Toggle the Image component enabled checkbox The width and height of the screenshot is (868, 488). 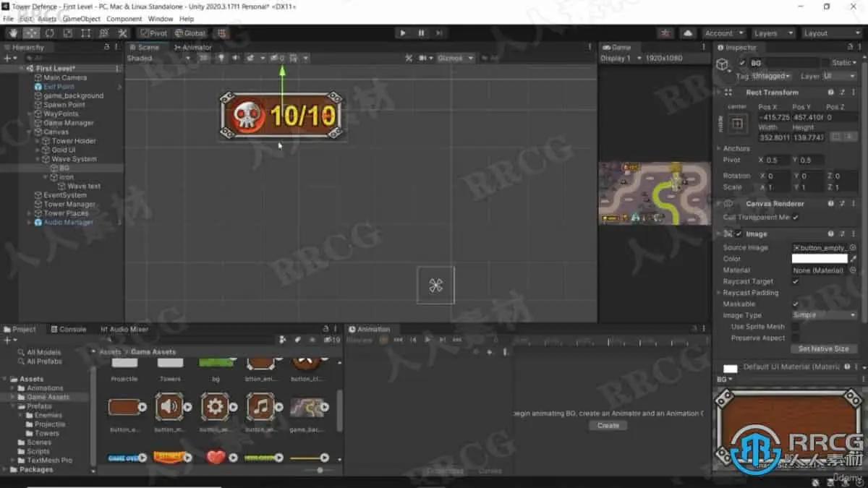739,234
